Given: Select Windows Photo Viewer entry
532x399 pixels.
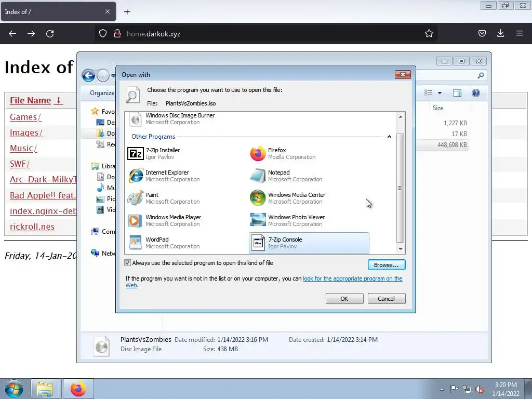Looking at the screenshot, I should coord(309,220).
